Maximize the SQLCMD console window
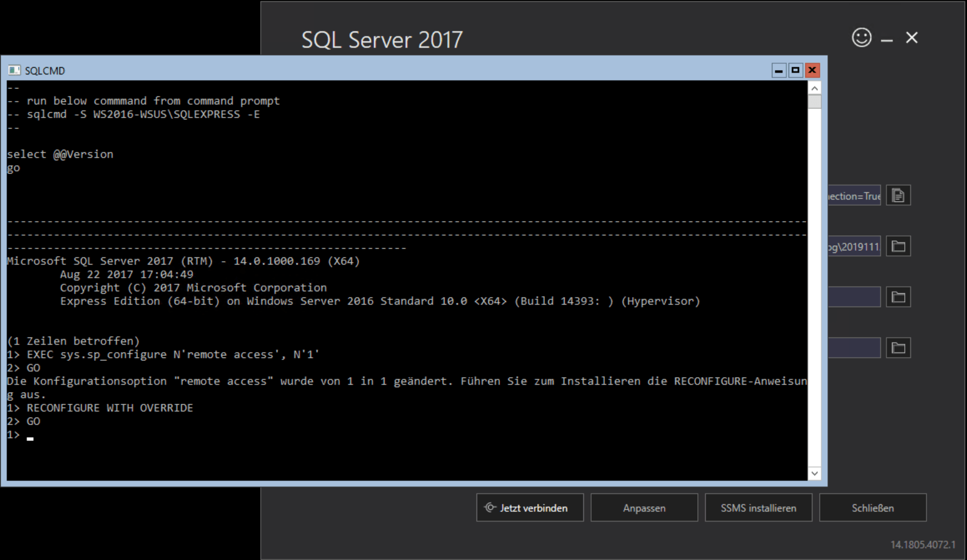967x560 pixels. pos(795,70)
